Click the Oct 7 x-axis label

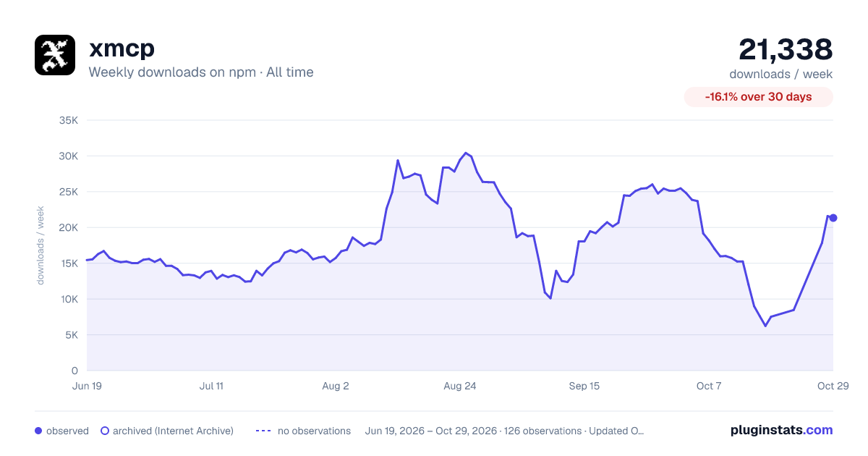point(709,386)
